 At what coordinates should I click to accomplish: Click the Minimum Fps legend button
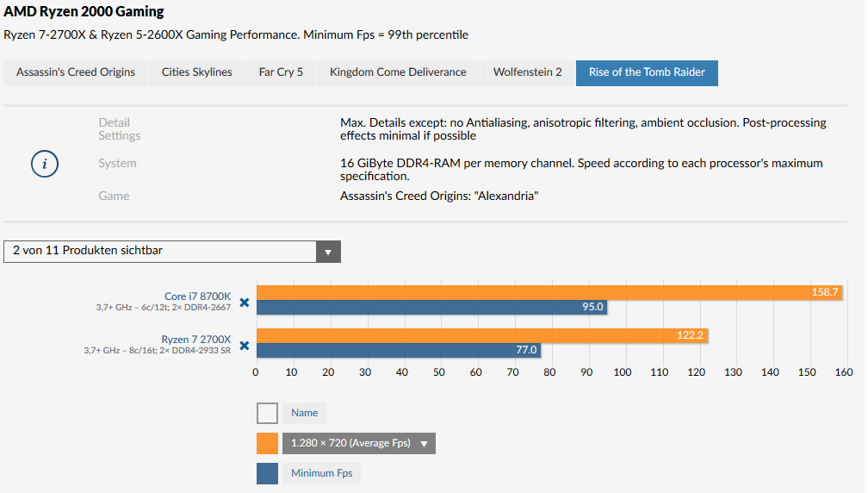322,474
